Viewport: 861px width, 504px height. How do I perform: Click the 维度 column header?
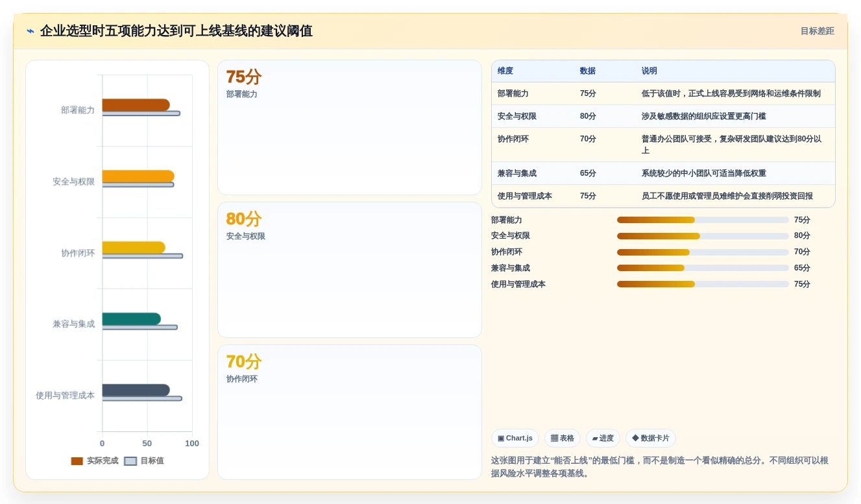505,71
